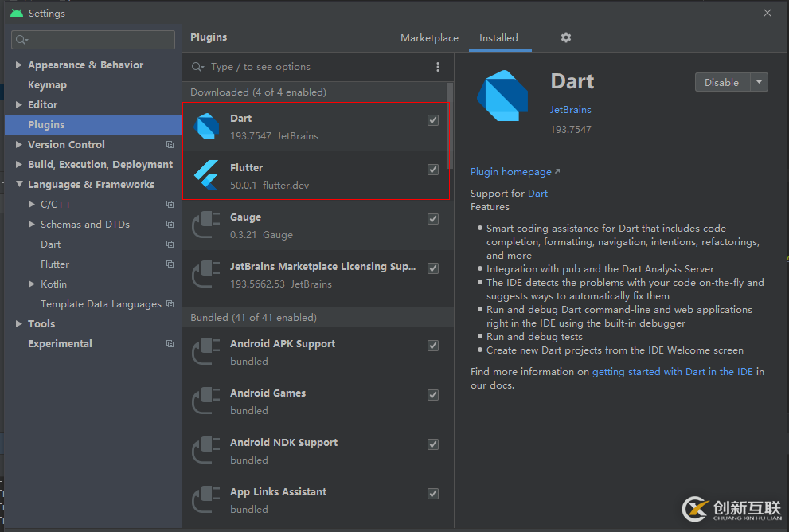Toggle the Android Games plugin checkbox
The image size is (789, 532).
tap(433, 395)
